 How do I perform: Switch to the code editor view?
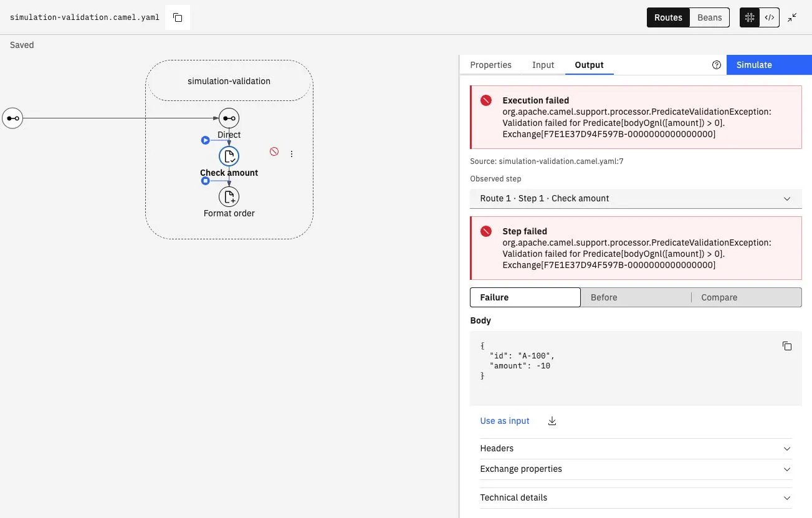pos(770,17)
